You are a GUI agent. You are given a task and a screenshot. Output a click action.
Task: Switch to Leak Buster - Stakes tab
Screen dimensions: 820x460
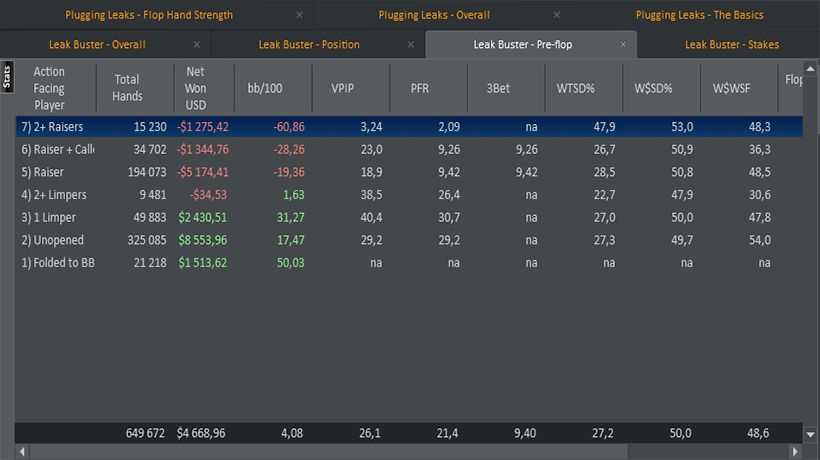pyautogui.click(x=732, y=44)
